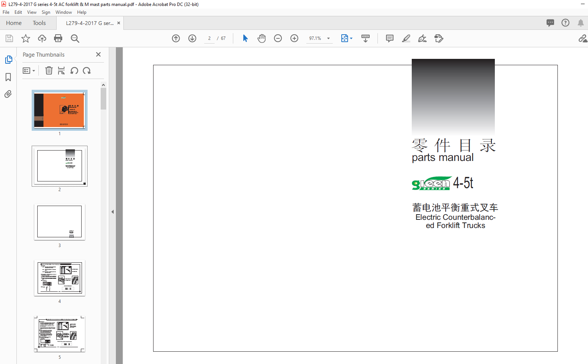The height and width of the screenshot is (364, 588).
Task: Click the 'parts manual' title text
Action: pyautogui.click(x=443, y=158)
